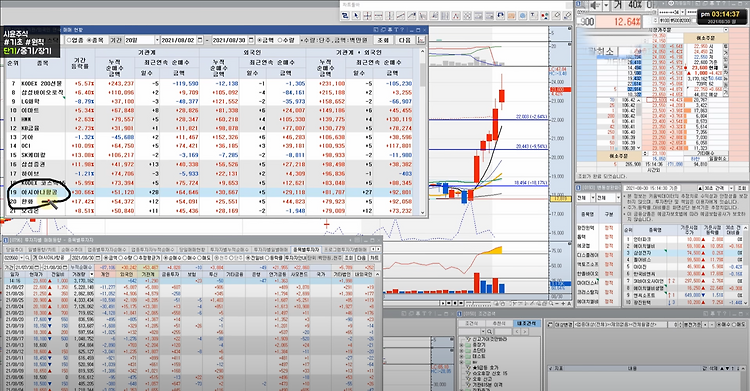Pick the horizontal line drawing tool
Viewport: 750px width, 391px height.
(x=378, y=16)
